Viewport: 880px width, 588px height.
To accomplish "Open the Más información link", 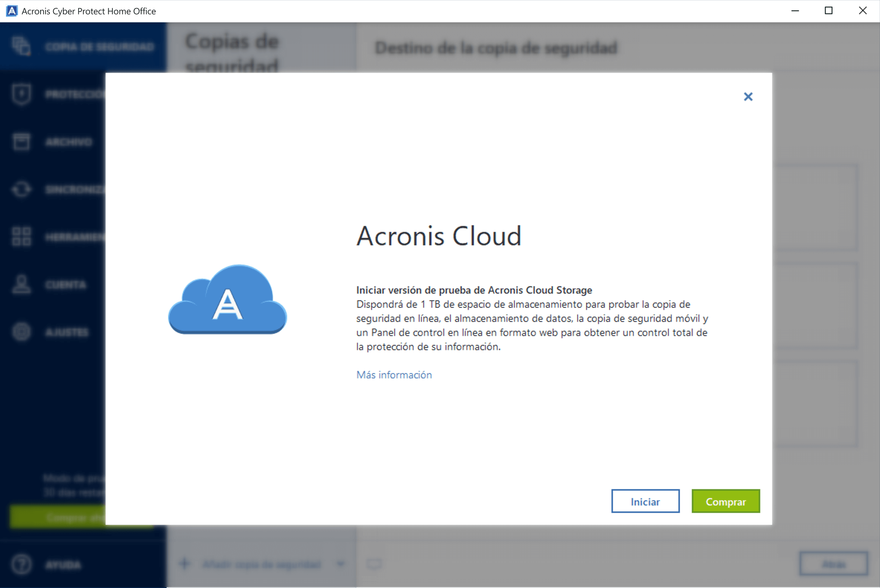I will point(394,375).
